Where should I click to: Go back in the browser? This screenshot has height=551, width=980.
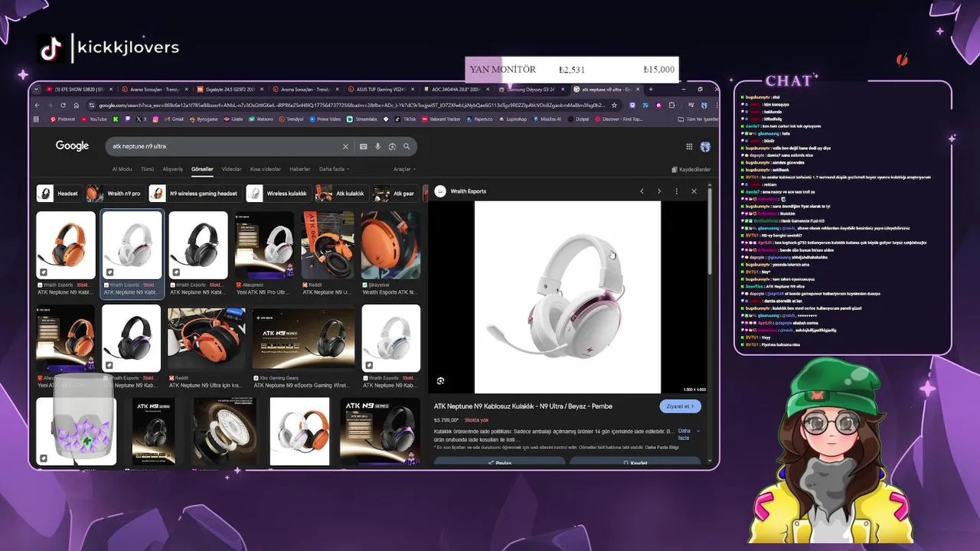[x=38, y=105]
